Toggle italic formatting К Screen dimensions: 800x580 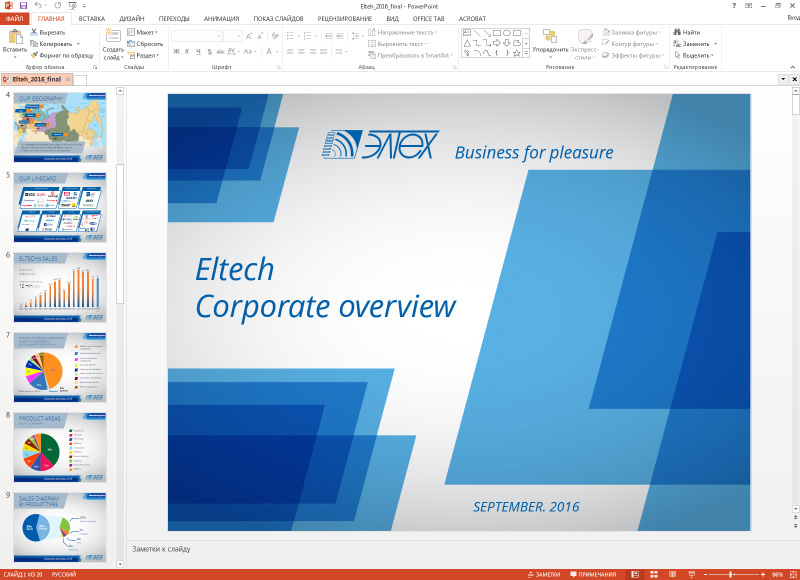click(187, 52)
